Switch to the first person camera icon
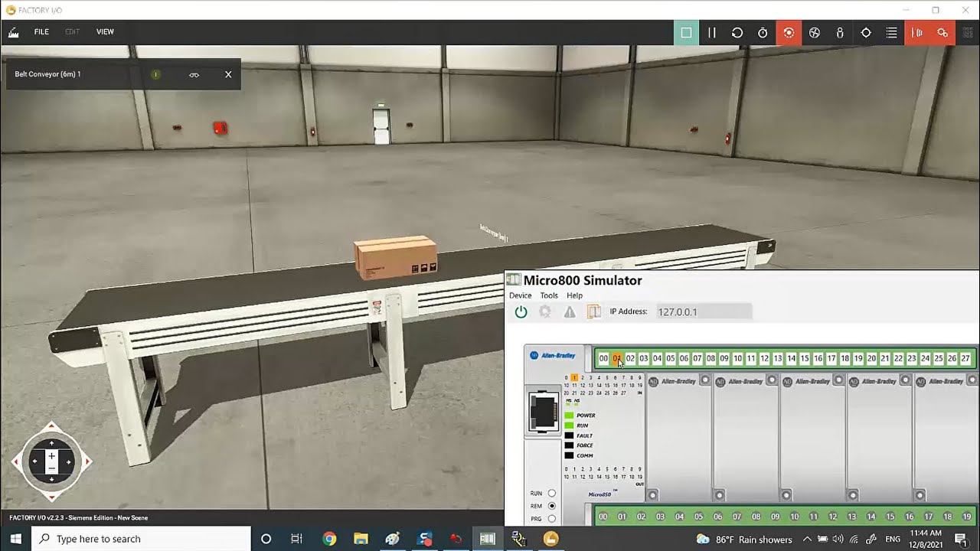 click(840, 33)
